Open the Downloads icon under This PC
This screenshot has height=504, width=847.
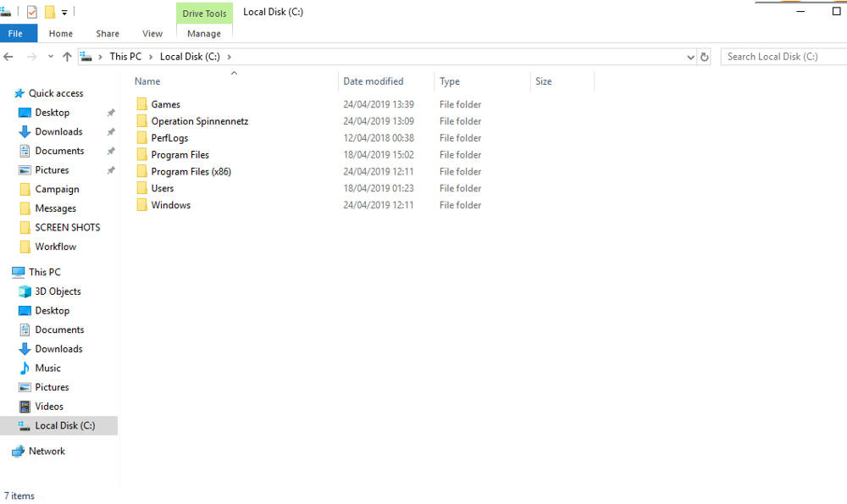[x=25, y=349]
